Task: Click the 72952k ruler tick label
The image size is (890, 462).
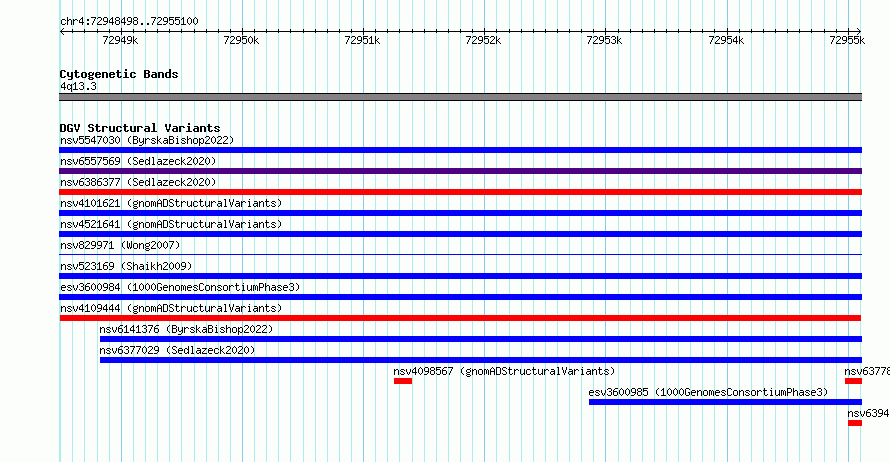Action: 483,40
